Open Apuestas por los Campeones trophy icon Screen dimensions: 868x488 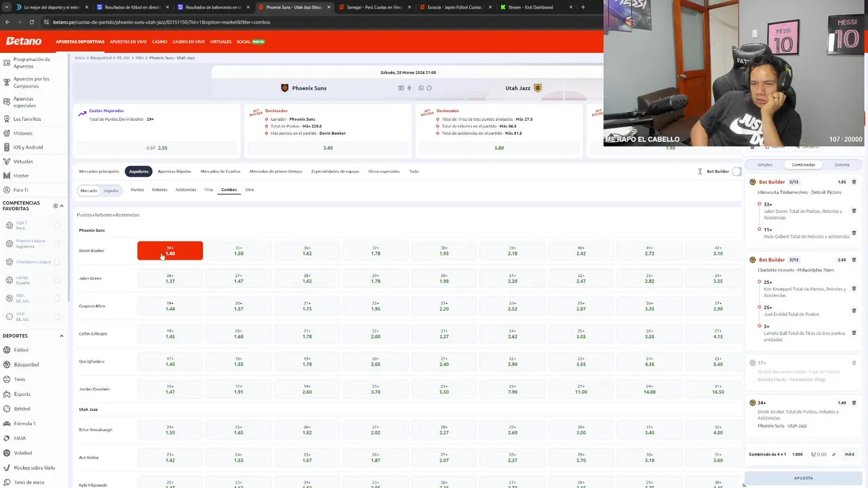tap(6, 82)
